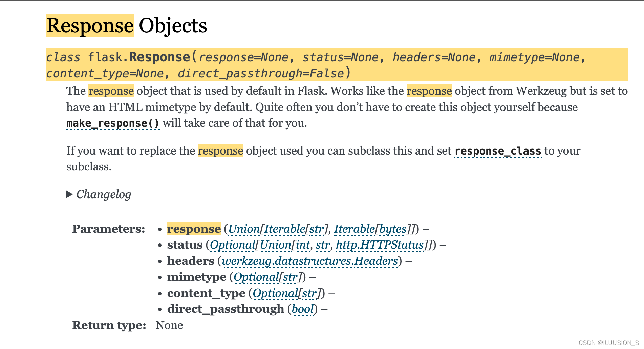Click the mimetype parameter name in list
Image resolution: width=644 pixels, height=349 pixels.
197,277
